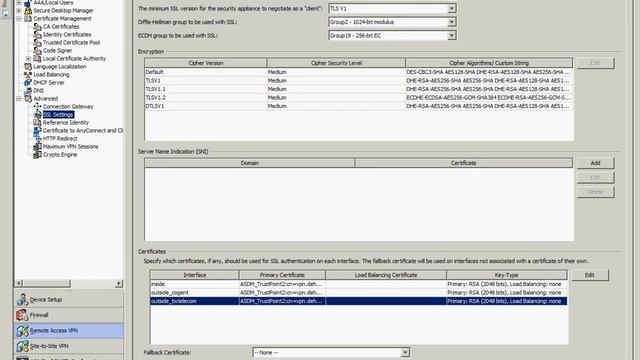This screenshot has width=640, height=360.
Task: Select the Default cipher version row
Action: [x=358, y=72]
